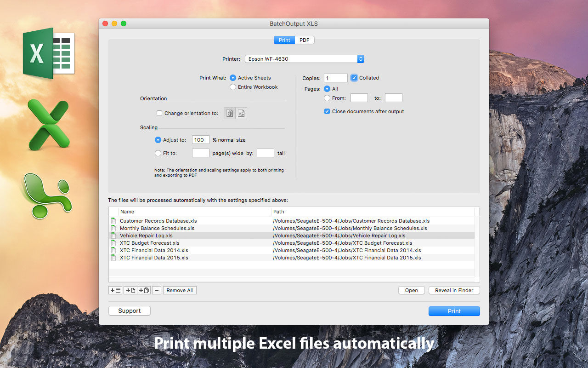Viewport: 588px width, 368px height.
Task: Click the From page number field
Action: 359,98
